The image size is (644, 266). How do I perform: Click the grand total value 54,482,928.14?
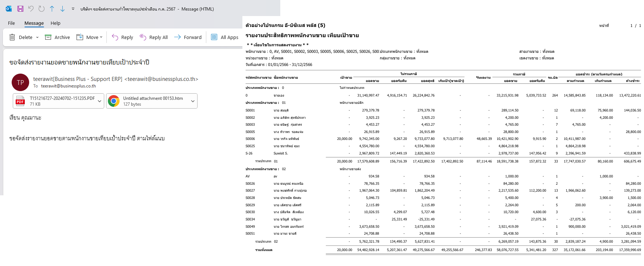(x=368, y=250)
